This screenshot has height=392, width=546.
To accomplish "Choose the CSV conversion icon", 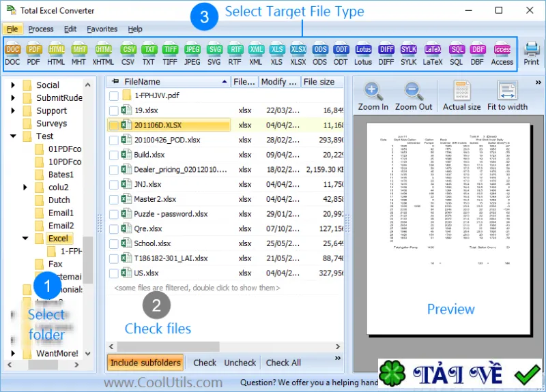I will pos(128,55).
